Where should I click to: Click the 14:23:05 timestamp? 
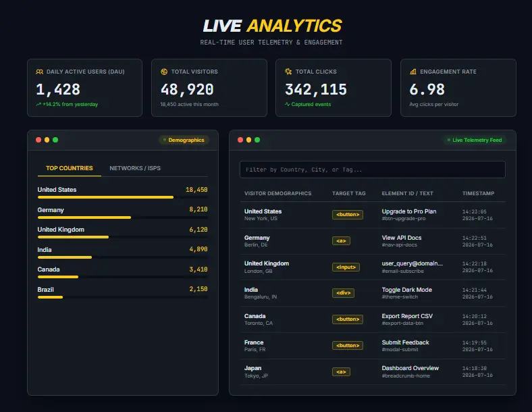475,211
